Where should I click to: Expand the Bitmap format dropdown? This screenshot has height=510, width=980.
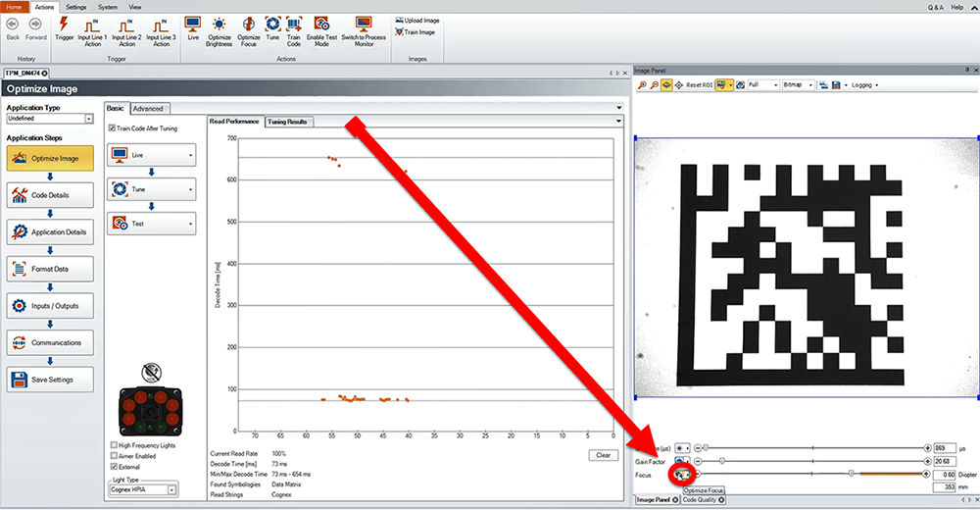[x=800, y=85]
